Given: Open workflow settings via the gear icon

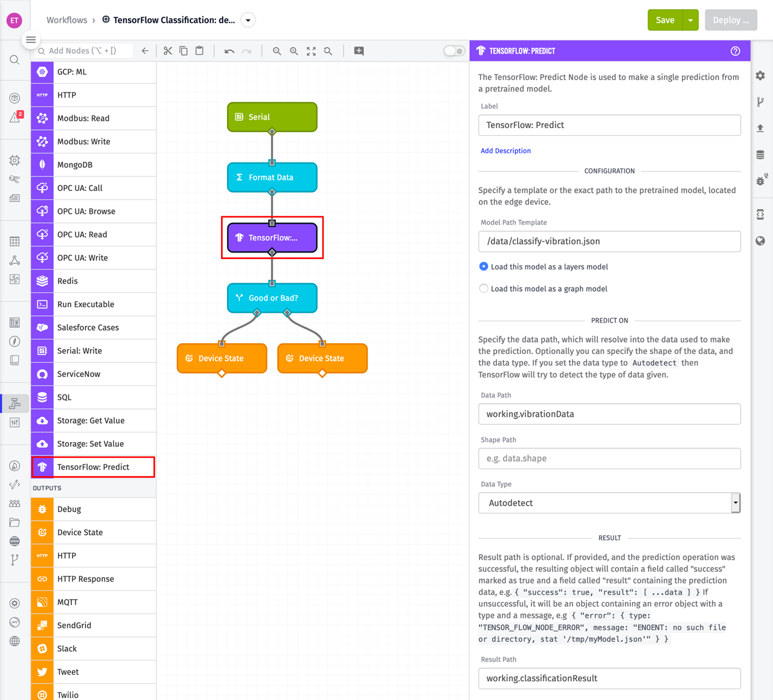Looking at the screenshot, I should click(760, 75).
